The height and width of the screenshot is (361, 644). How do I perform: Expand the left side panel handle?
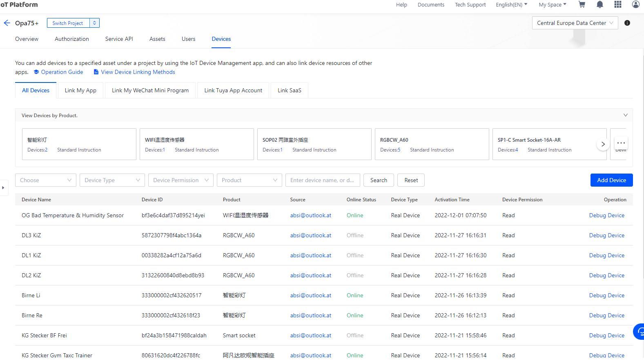point(3,188)
